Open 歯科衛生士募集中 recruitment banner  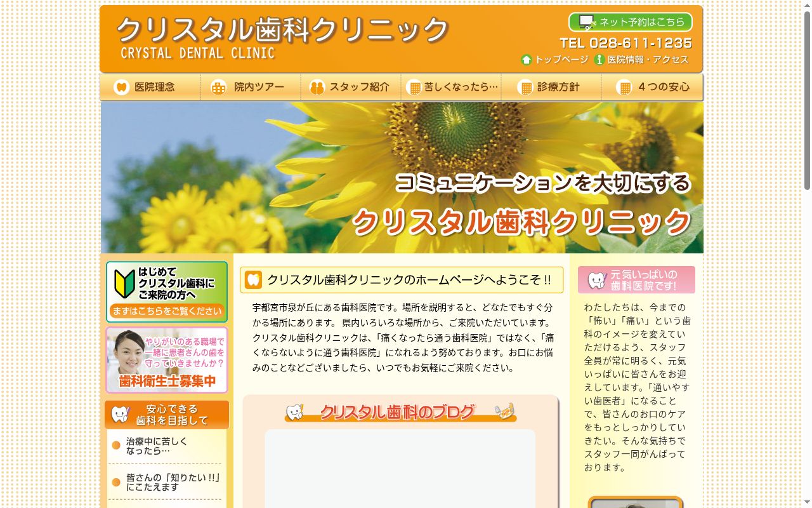[x=167, y=360]
